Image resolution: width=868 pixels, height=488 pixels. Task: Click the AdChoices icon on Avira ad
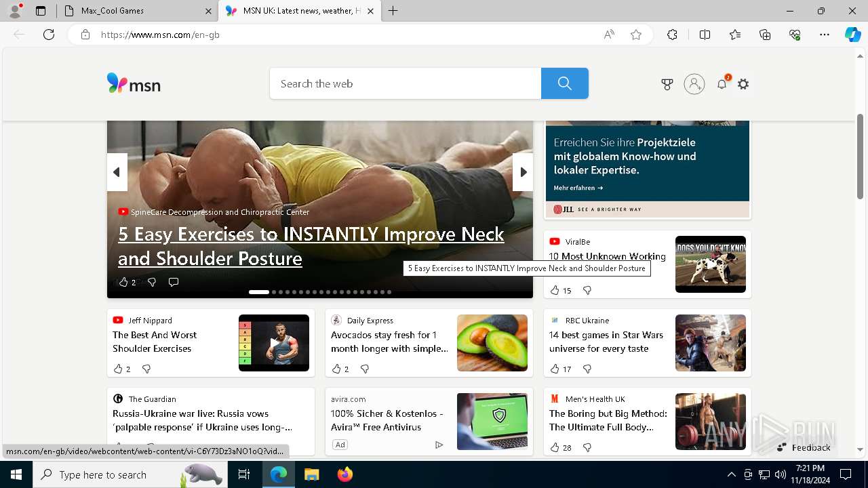point(439,445)
